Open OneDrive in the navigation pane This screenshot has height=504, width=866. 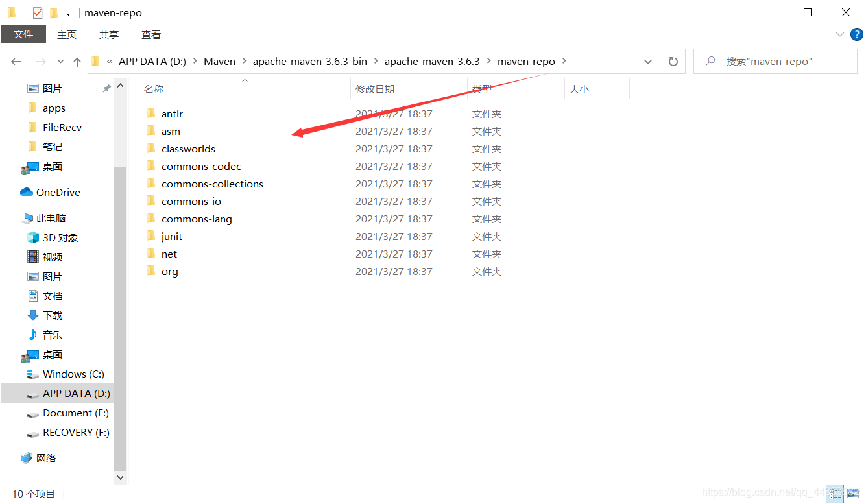click(x=58, y=192)
